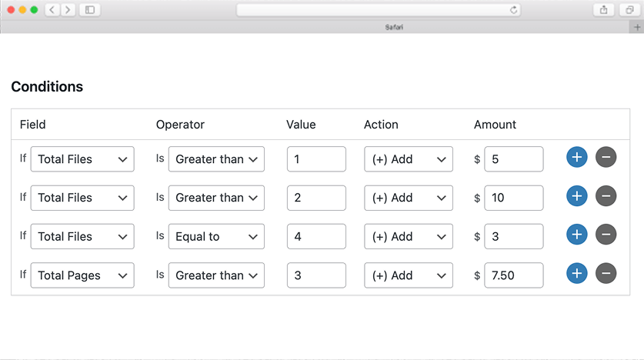Open the Greater than operator dropdown in the value 1 row
Viewport: 644px width, 360px height.
(x=216, y=159)
